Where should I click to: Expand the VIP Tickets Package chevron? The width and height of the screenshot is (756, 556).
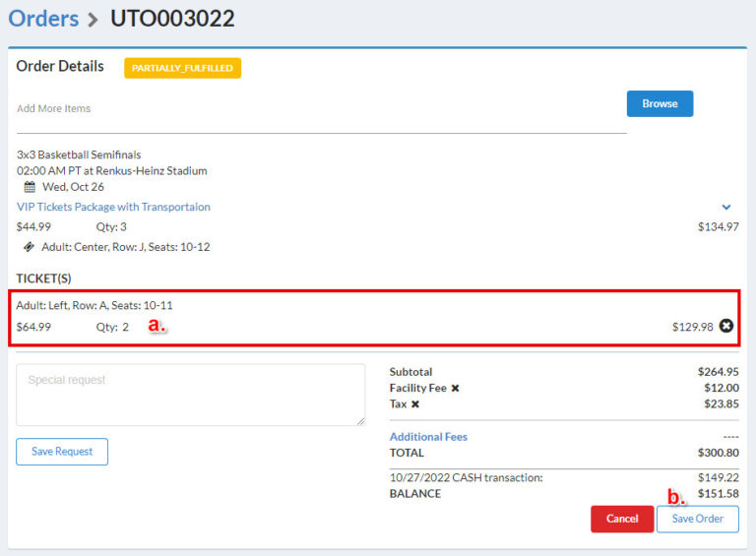pyautogui.click(x=726, y=208)
